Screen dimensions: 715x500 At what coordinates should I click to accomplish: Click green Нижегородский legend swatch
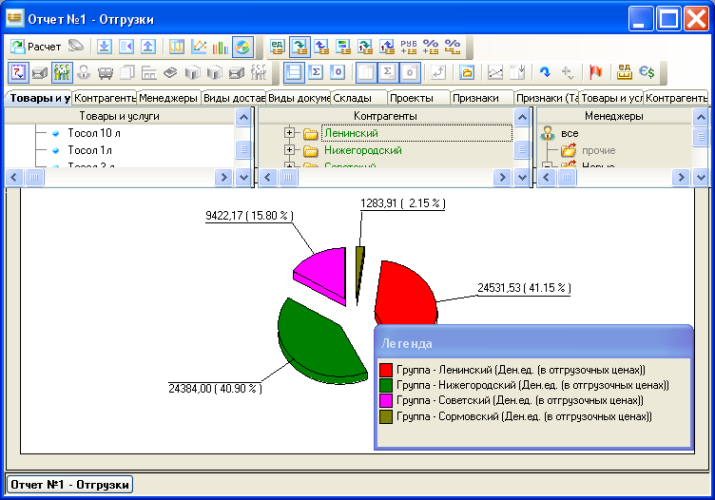(x=386, y=385)
